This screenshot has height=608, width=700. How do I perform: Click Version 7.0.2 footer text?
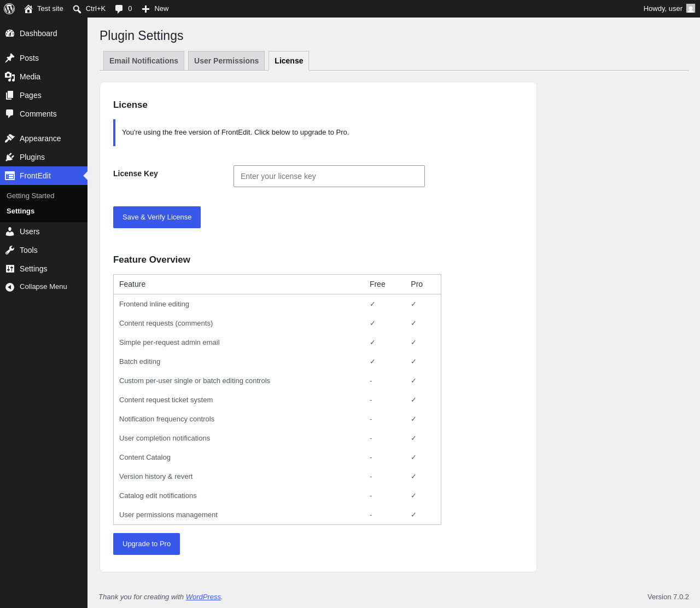click(668, 597)
